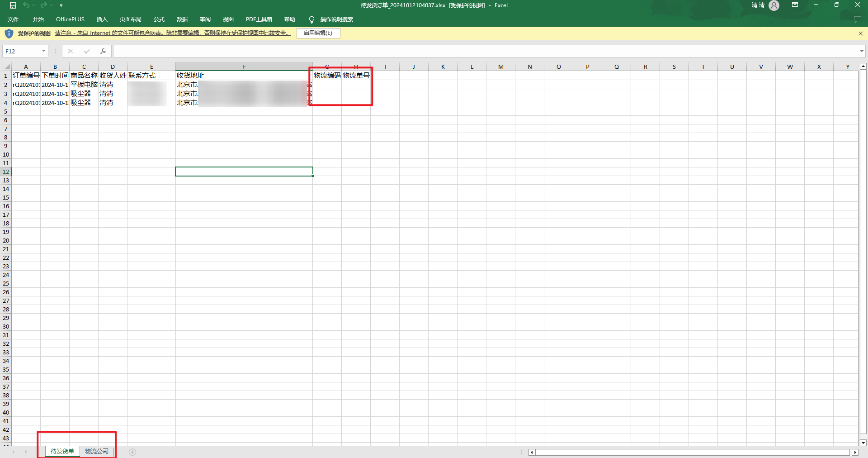Click the Insert Function fx icon

coord(103,51)
